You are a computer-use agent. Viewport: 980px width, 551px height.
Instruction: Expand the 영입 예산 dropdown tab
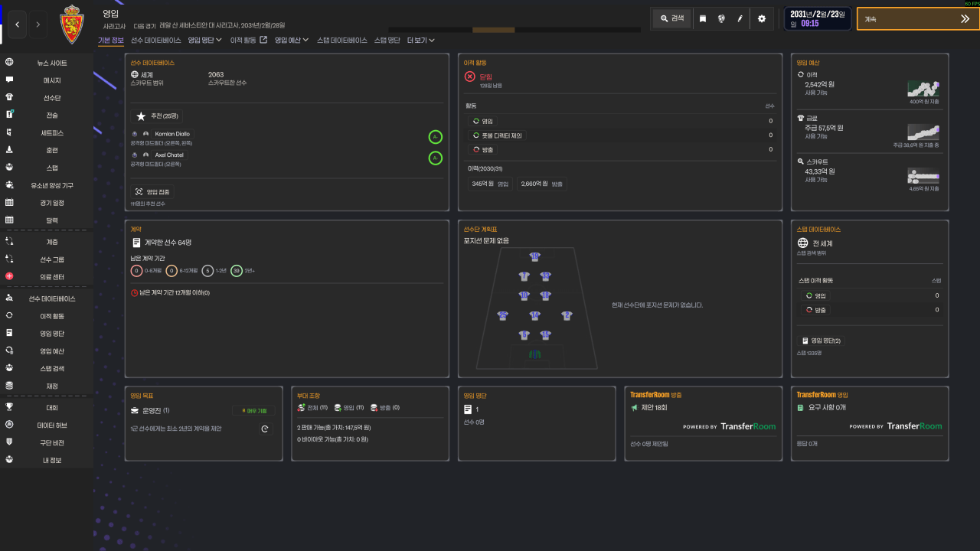tap(292, 40)
